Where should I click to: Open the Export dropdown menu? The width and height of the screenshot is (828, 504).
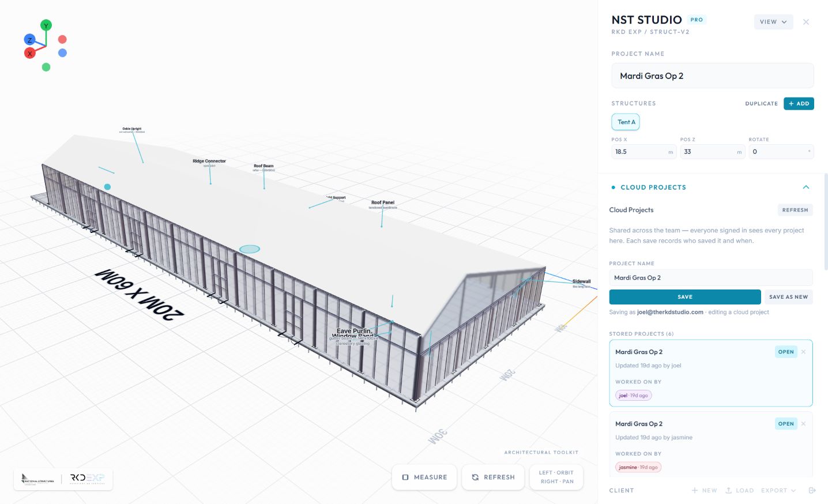click(x=778, y=491)
